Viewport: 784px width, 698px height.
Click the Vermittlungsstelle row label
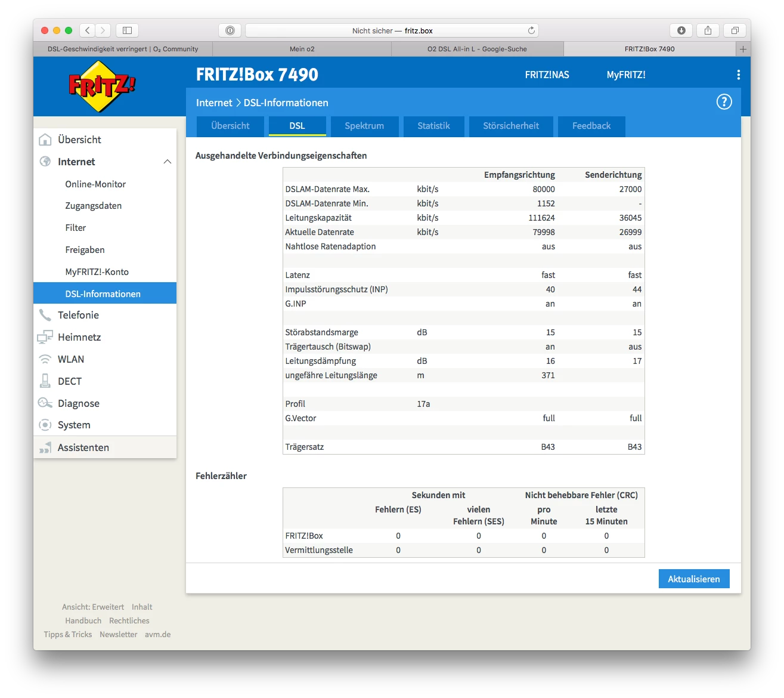coord(319,550)
